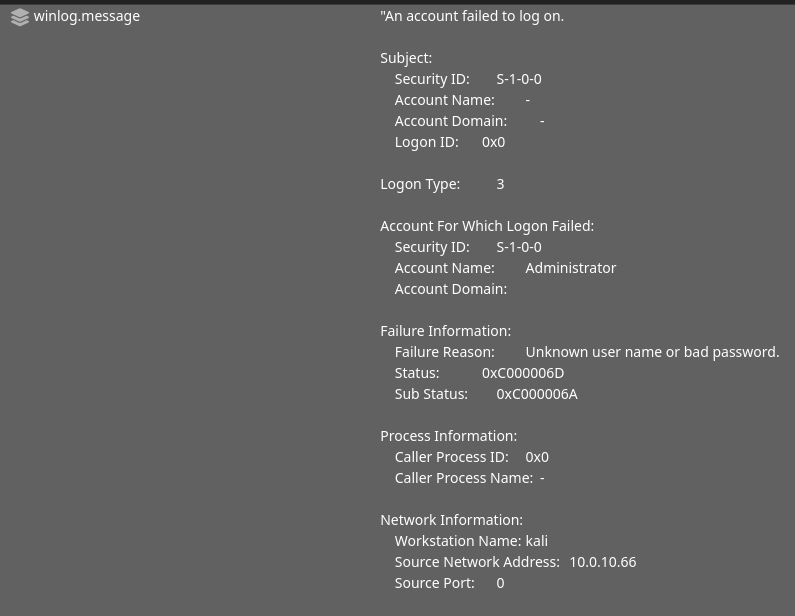
Task: Click the Source Port label
Action: [x=434, y=583]
